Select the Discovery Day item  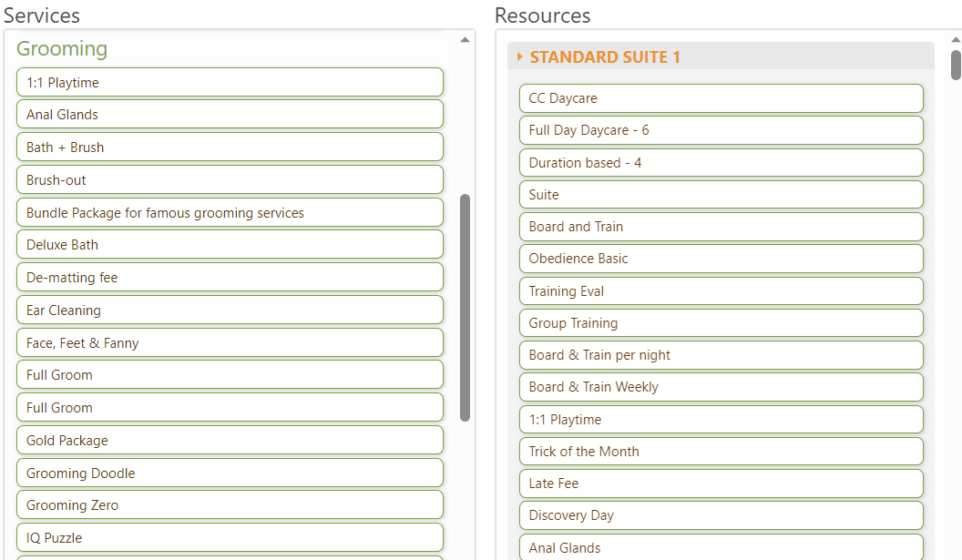pyautogui.click(x=721, y=515)
